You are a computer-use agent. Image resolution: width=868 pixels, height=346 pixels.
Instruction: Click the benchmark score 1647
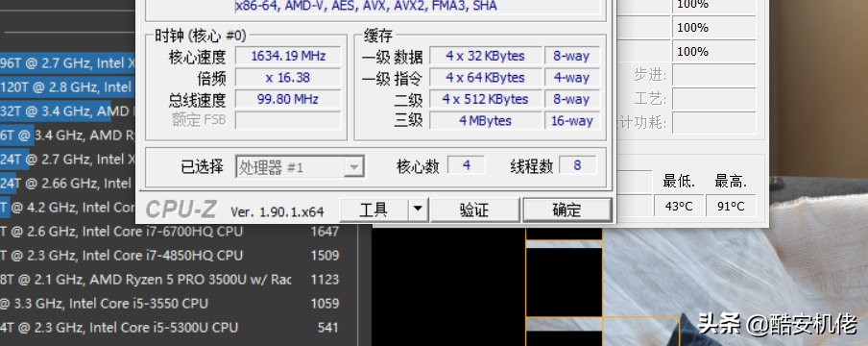(325, 232)
